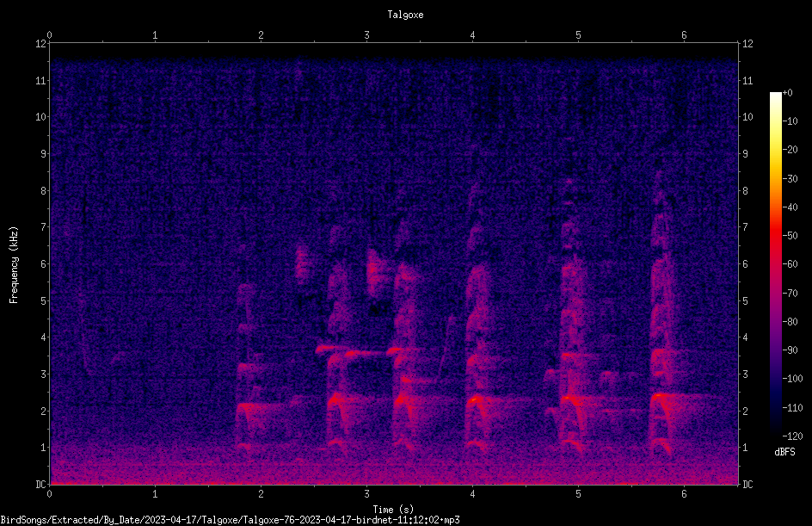Viewport: 812px width, 526px height.
Task: Click the top of the dBFS color scale
Action: (x=775, y=94)
